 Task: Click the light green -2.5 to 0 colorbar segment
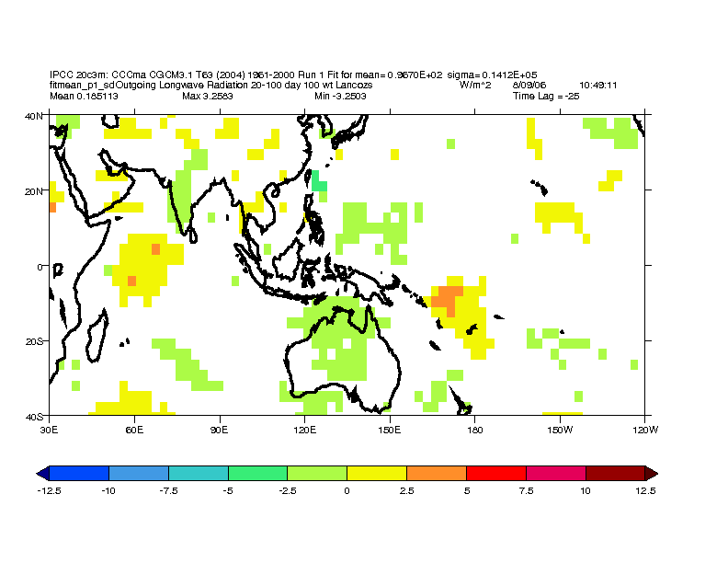tap(317, 473)
